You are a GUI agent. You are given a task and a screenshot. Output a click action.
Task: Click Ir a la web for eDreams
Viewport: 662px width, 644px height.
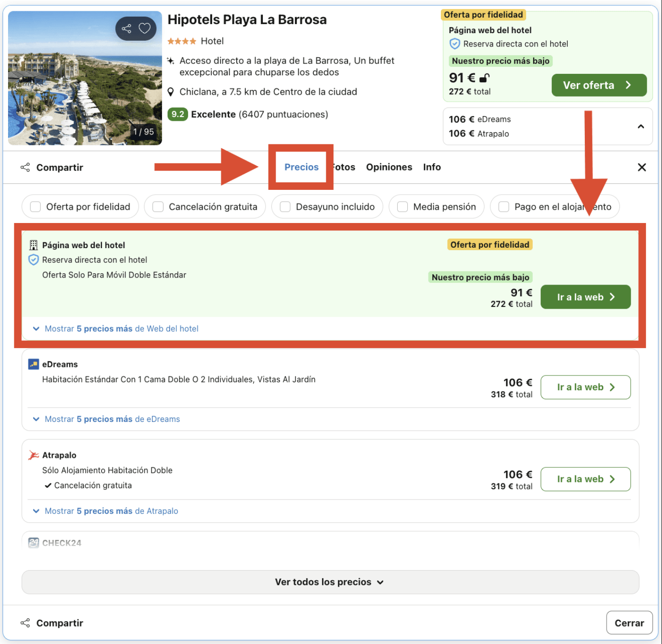click(x=585, y=387)
